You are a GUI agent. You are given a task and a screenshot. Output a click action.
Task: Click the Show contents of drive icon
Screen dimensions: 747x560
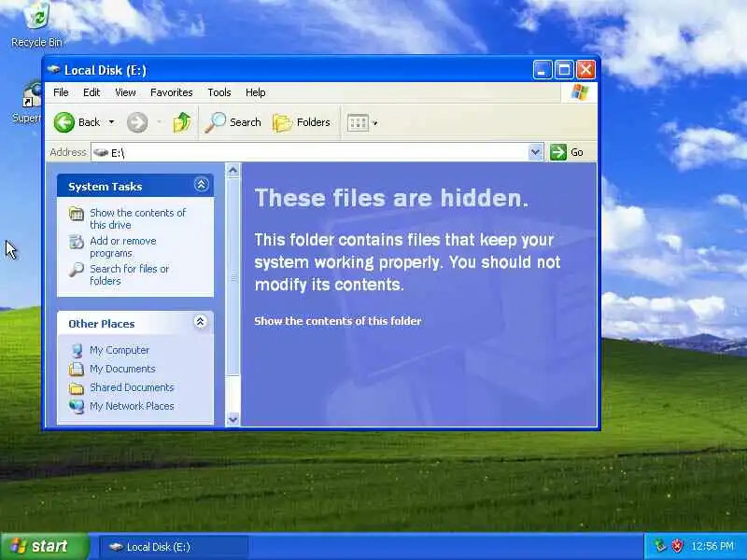(x=77, y=214)
